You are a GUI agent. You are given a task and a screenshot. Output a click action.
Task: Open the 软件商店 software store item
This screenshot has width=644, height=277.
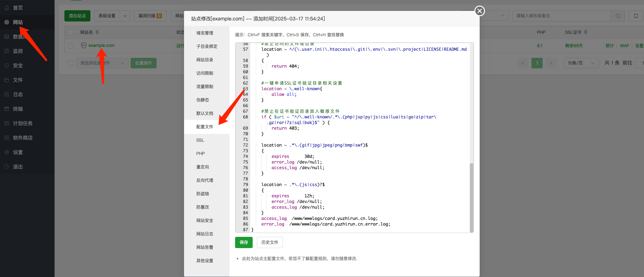(27, 138)
